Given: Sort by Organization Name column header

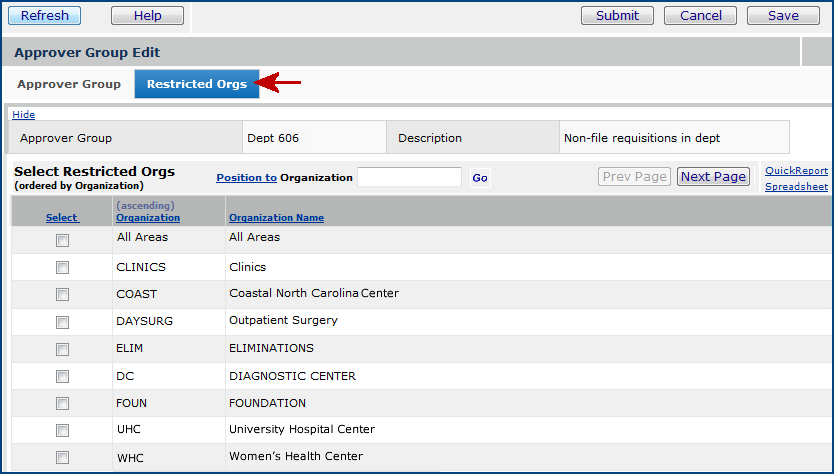Looking at the screenshot, I should click(x=276, y=218).
